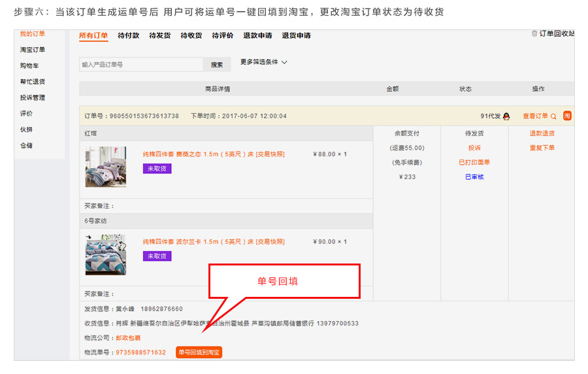Screen dimensions: 588x374
Task: Click the 已审核 status link
Action: pyautogui.click(x=474, y=177)
